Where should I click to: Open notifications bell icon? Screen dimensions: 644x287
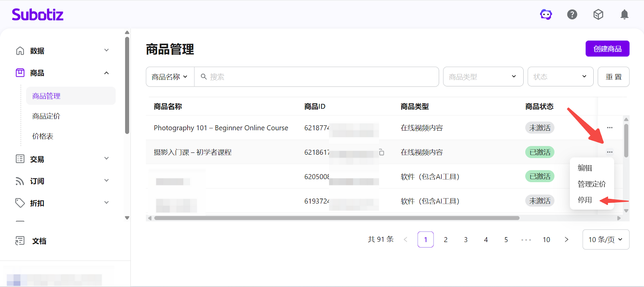point(624,15)
